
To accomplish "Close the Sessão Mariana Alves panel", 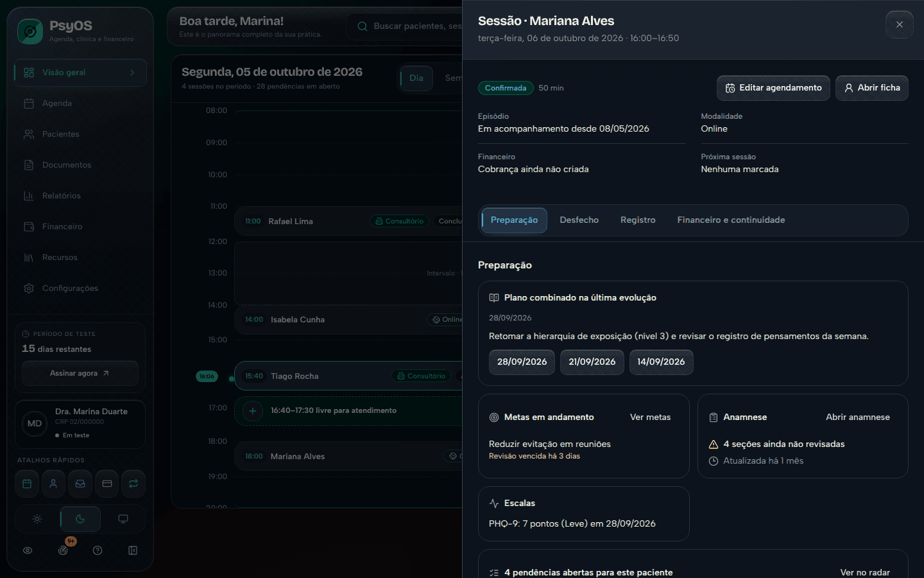I will 900,25.
